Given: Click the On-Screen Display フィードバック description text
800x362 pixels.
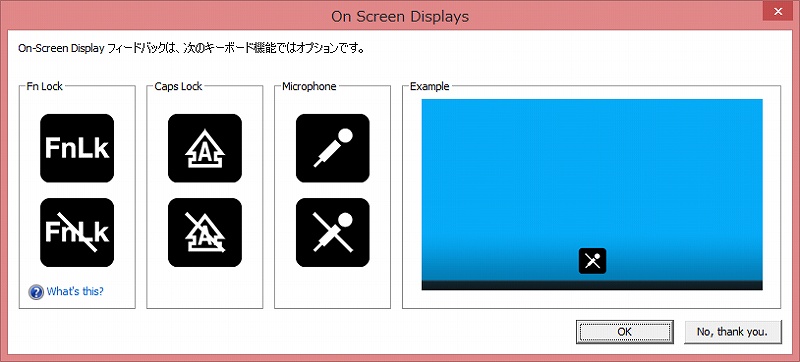Looking at the screenshot, I should pyautogui.click(x=191, y=49).
